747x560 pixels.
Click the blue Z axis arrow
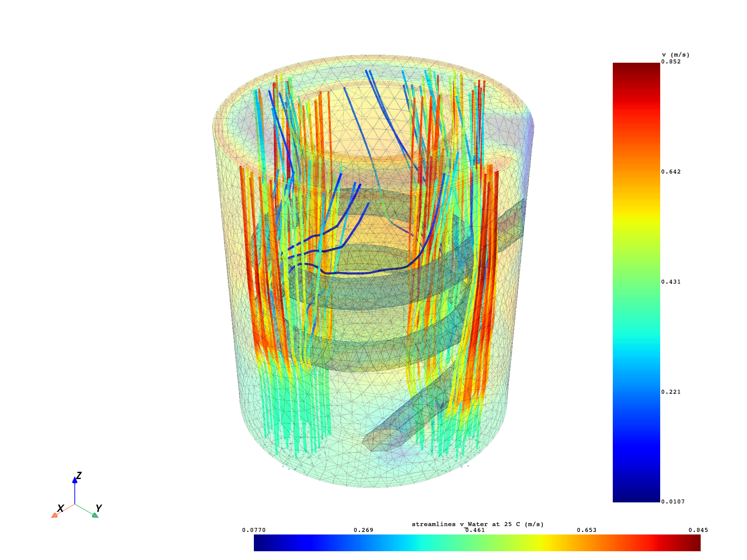(75, 490)
